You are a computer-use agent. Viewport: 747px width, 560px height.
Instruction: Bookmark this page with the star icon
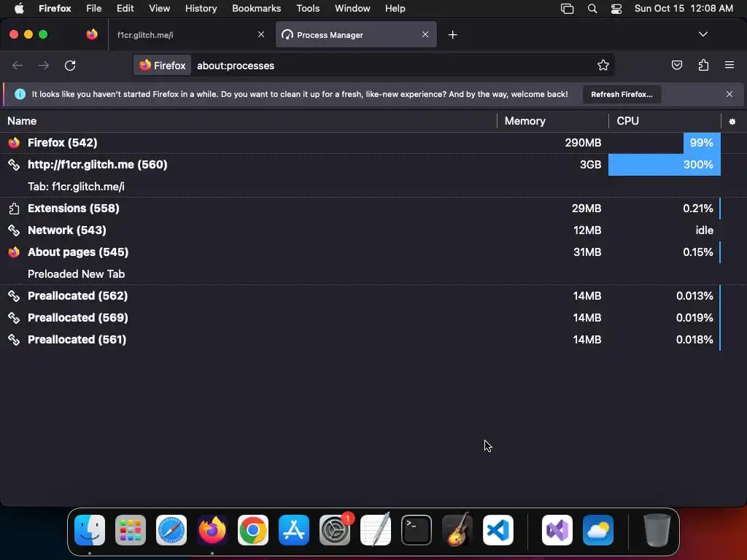coord(603,65)
